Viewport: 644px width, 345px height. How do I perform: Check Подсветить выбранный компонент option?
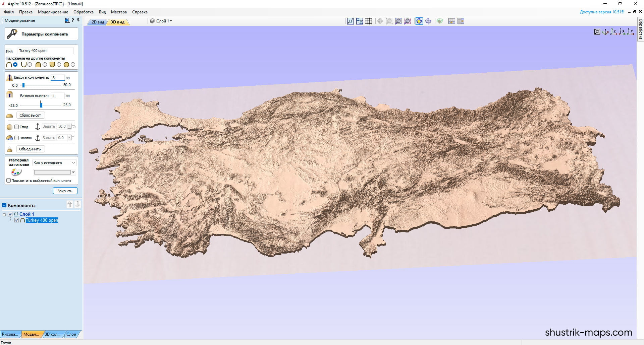[x=9, y=181]
